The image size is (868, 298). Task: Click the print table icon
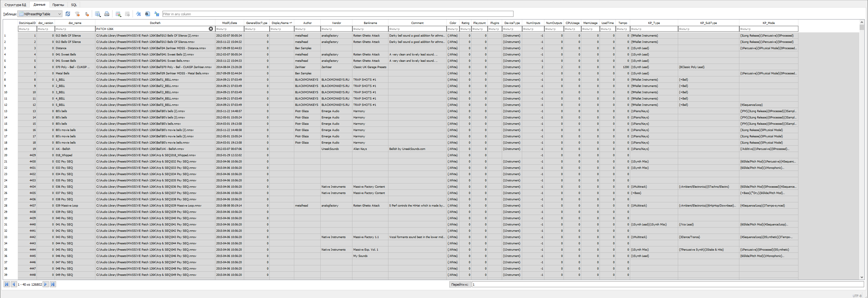tap(107, 14)
